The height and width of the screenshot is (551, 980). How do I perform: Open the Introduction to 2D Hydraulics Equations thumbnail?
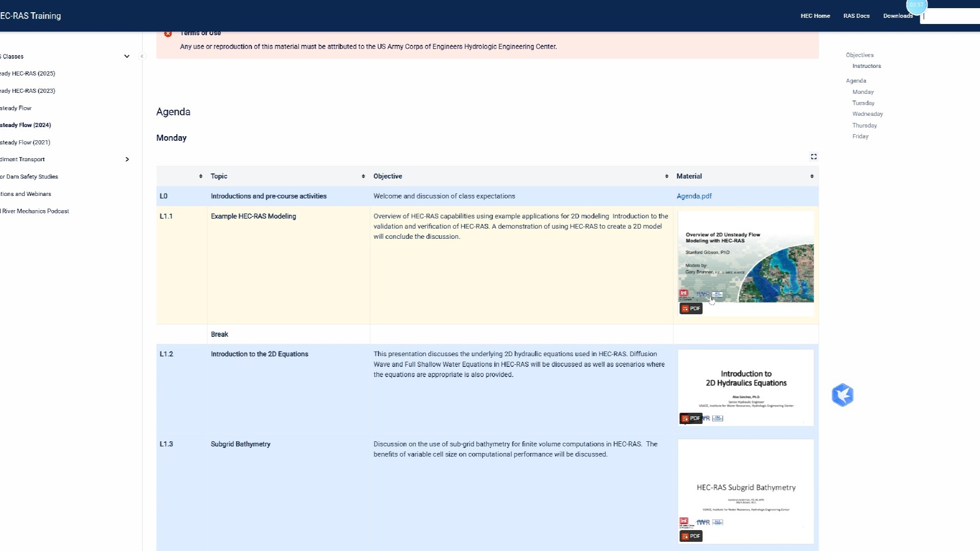coord(746,388)
